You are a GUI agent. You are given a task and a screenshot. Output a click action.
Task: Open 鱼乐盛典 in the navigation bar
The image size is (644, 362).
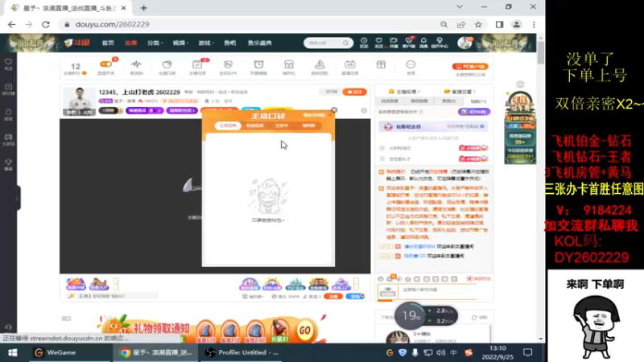259,43
